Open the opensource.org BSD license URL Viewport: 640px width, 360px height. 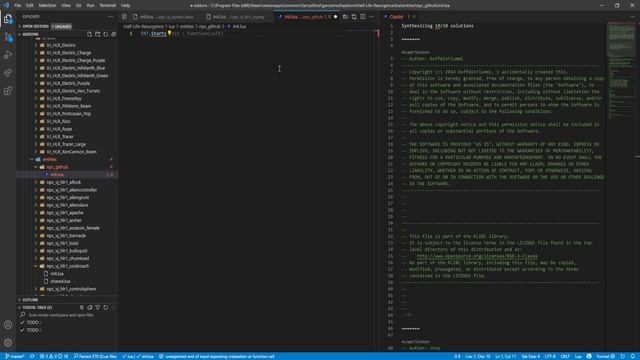point(477,256)
